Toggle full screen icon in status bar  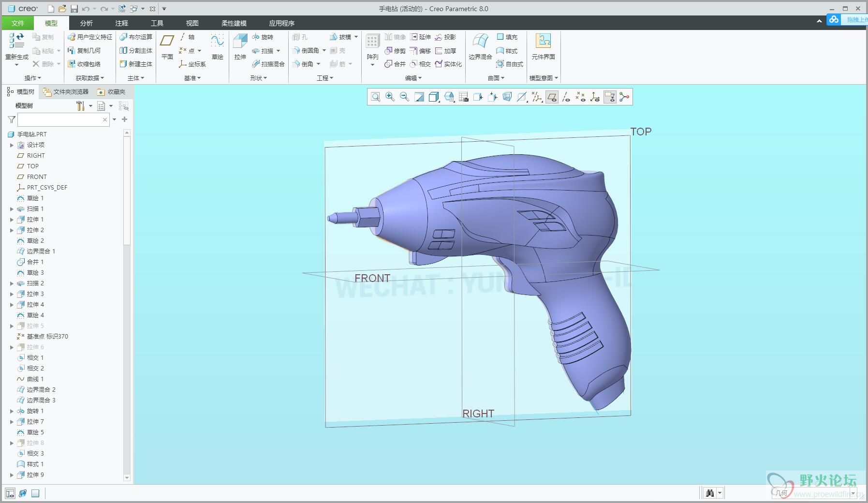tap(35, 493)
